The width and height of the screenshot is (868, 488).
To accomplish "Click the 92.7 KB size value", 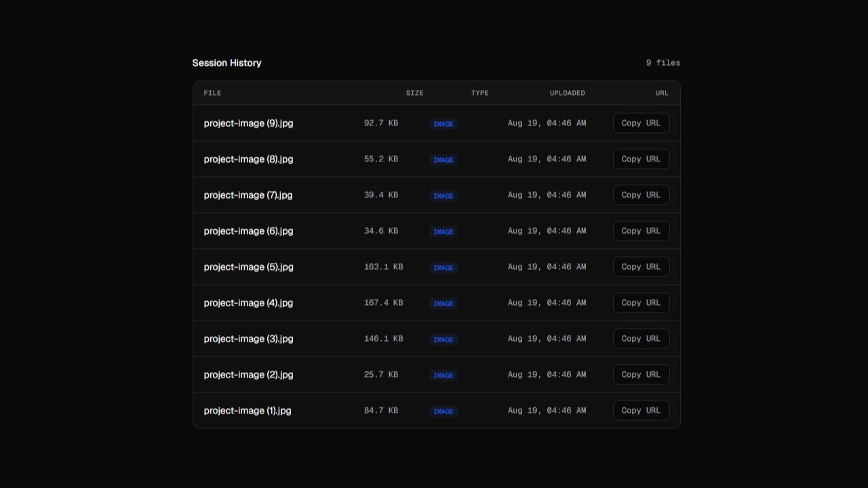I will [x=381, y=123].
